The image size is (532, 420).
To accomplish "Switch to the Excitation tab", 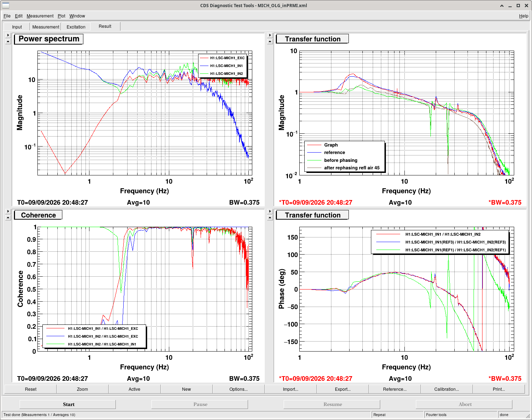I will point(76,27).
